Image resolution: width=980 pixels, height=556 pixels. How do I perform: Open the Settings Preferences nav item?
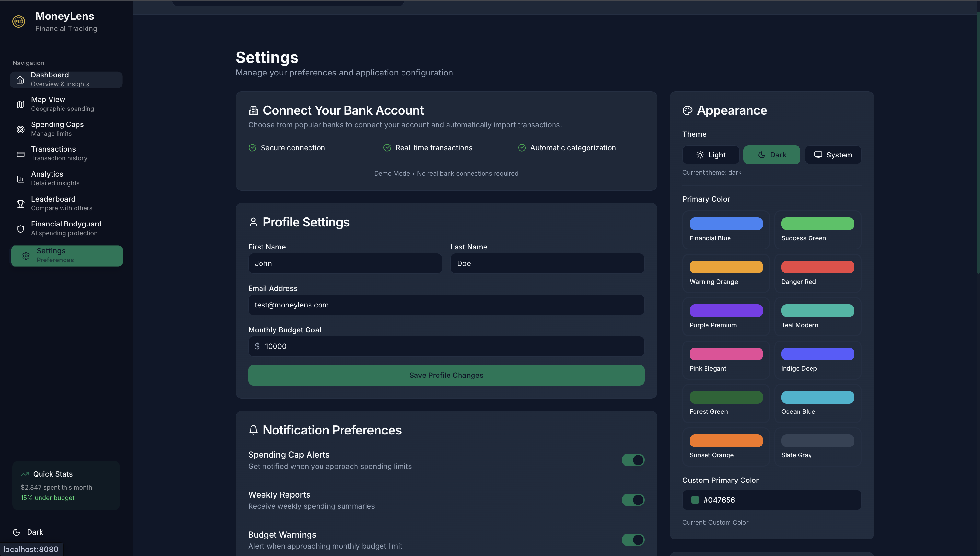click(x=67, y=255)
